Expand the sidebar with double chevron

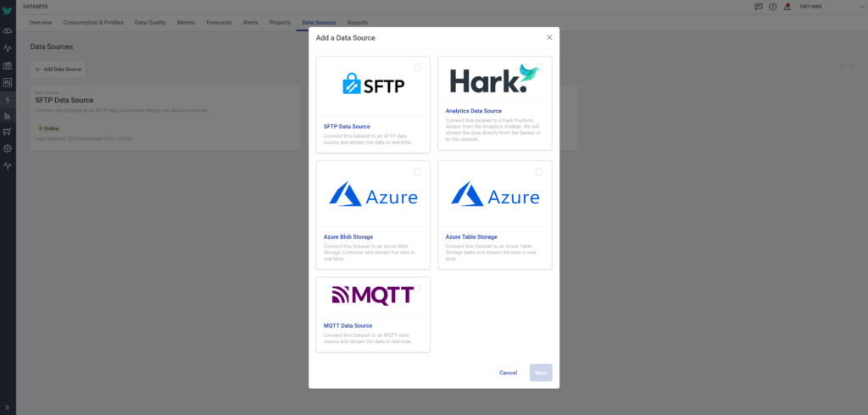coord(7,407)
